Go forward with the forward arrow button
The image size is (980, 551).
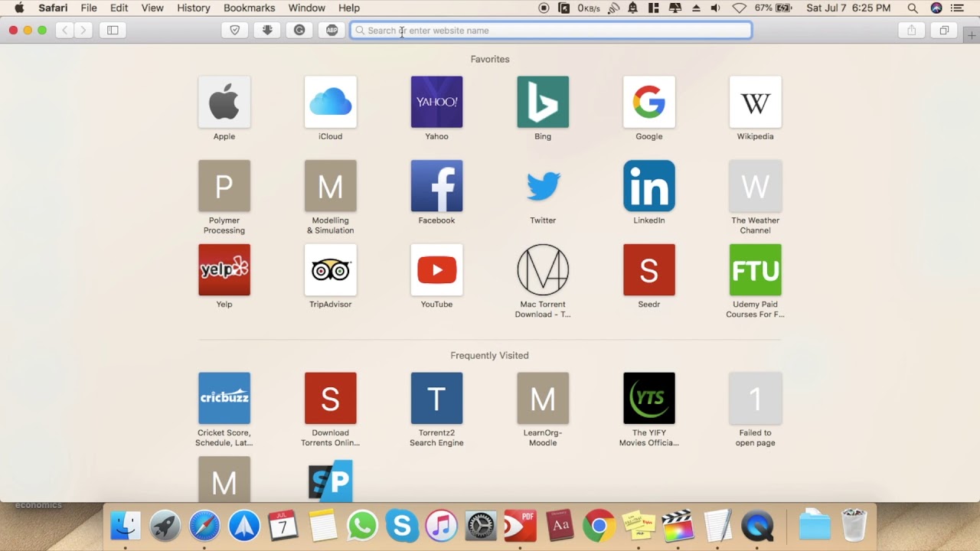(83, 31)
